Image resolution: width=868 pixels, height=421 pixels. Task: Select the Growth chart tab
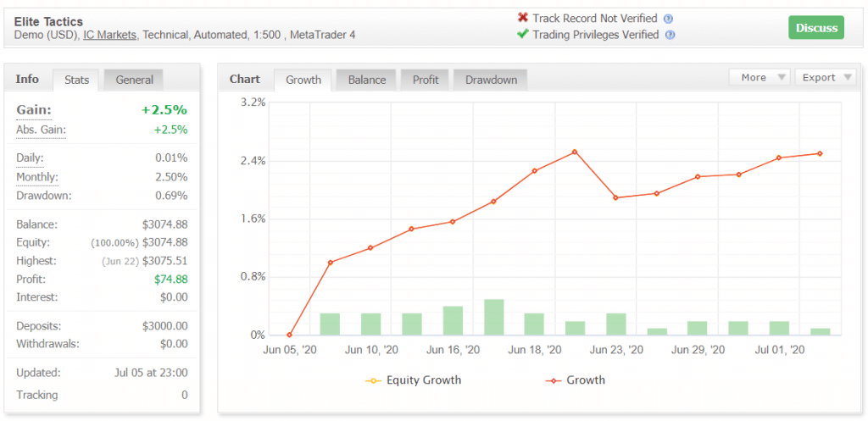[303, 80]
